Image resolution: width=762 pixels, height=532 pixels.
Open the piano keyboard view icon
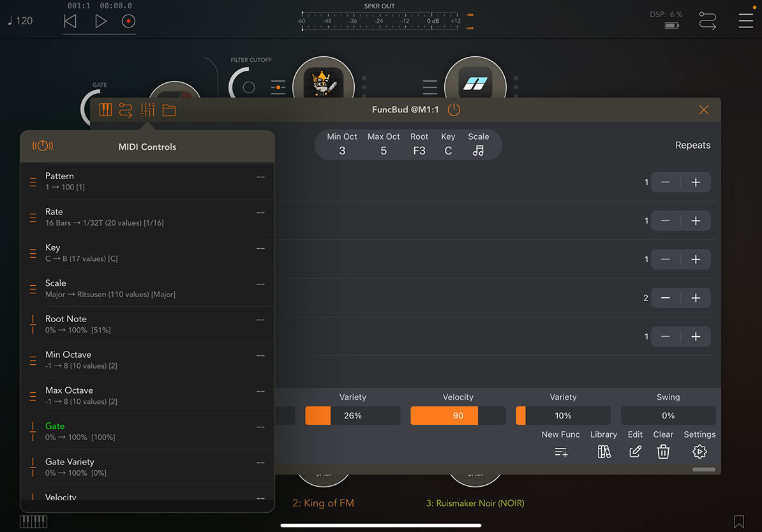coord(105,109)
